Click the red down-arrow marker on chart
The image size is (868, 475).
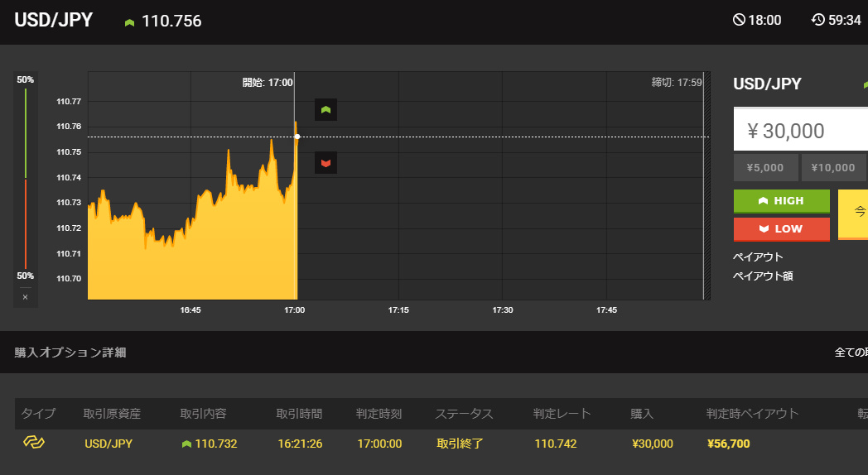(x=325, y=163)
